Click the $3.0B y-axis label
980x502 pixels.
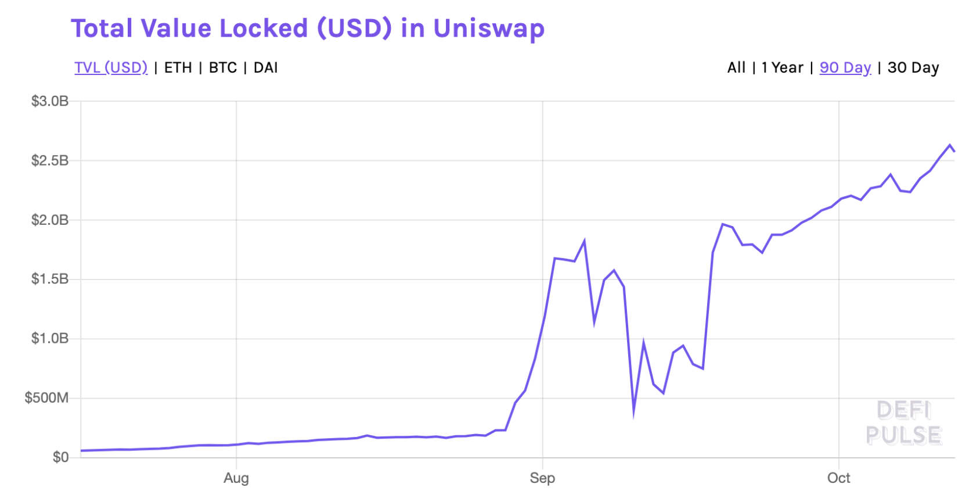point(50,101)
